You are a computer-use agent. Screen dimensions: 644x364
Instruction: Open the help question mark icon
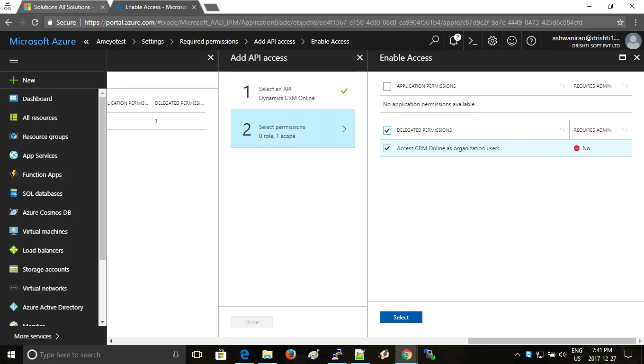[531, 41]
